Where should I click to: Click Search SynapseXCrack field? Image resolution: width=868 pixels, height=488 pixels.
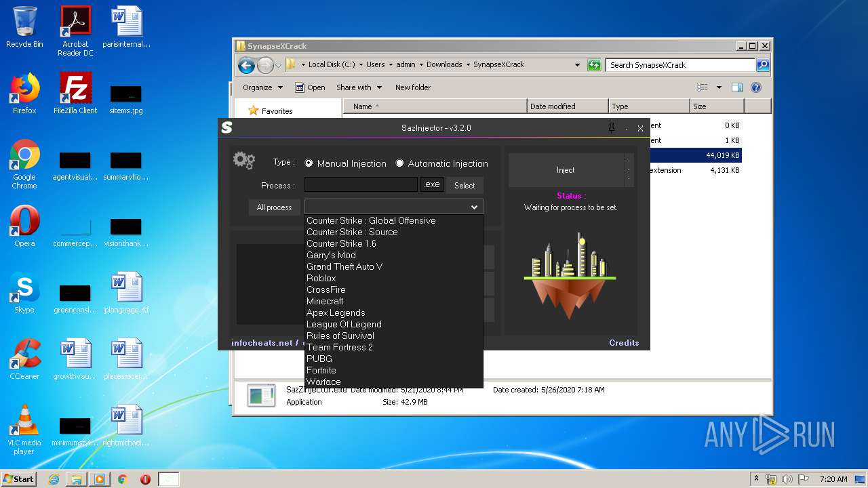pyautogui.click(x=680, y=65)
